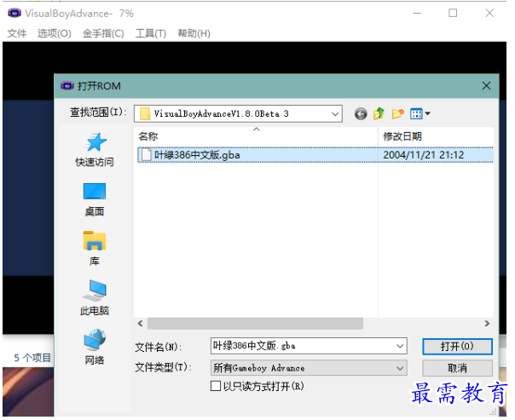Select Libraries (库) in the sidebar
515x420 pixels.
(x=95, y=249)
